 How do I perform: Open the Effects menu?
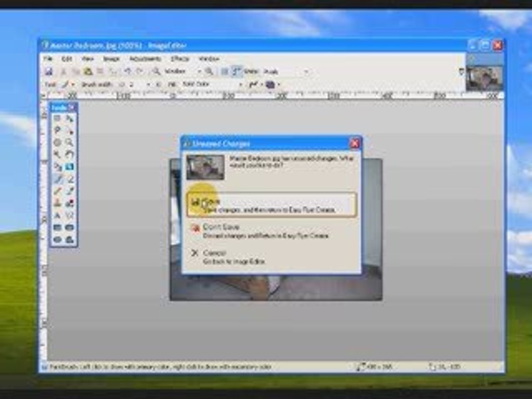[x=180, y=59]
